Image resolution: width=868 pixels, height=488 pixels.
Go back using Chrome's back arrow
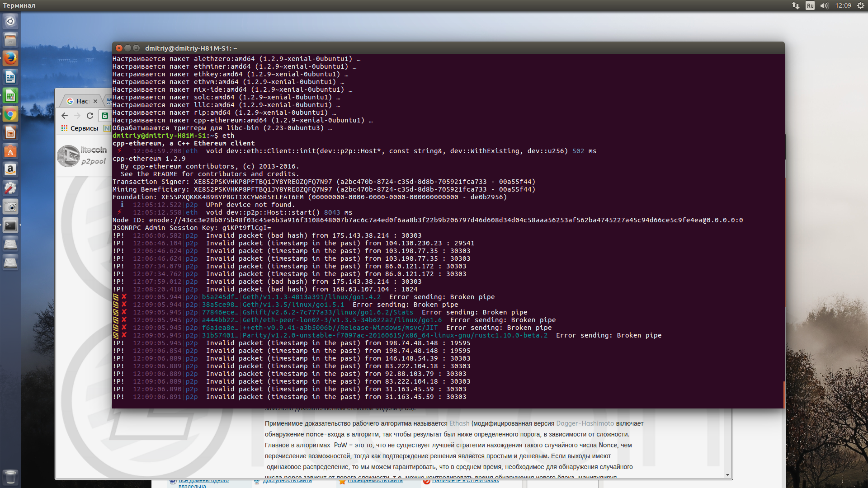pyautogui.click(x=65, y=116)
